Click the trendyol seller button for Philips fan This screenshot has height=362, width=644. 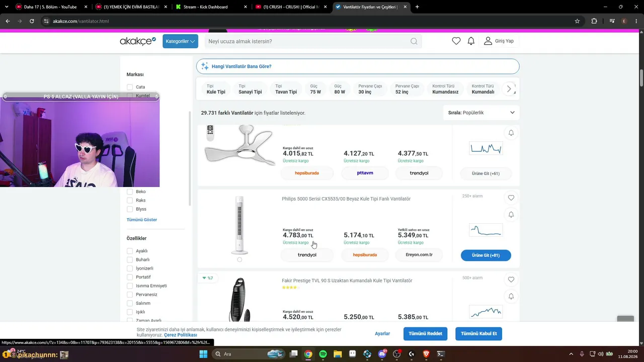(307, 255)
